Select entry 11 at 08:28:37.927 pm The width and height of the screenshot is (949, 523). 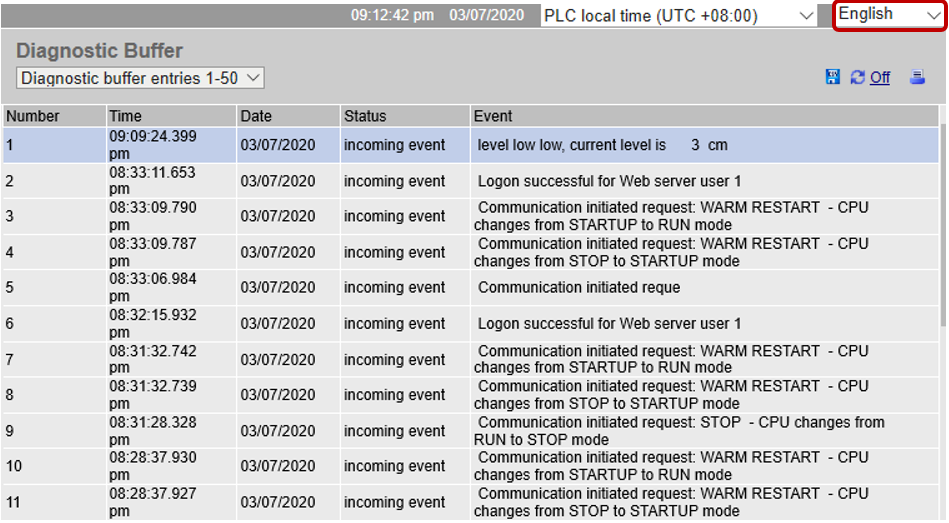[x=471, y=502]
